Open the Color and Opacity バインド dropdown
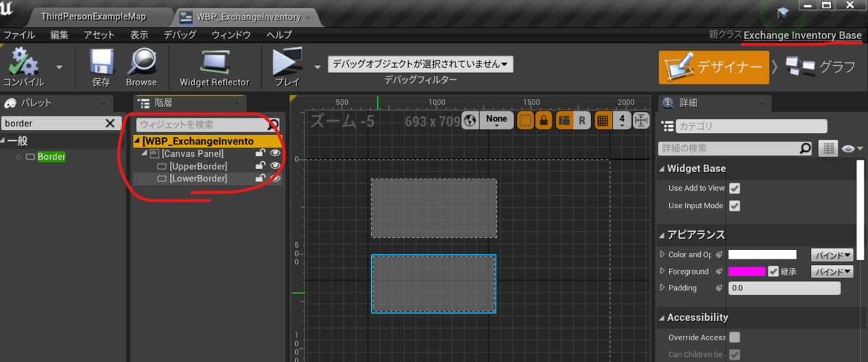This screenshot has width=868, height=362. click(x=832, y=254)
